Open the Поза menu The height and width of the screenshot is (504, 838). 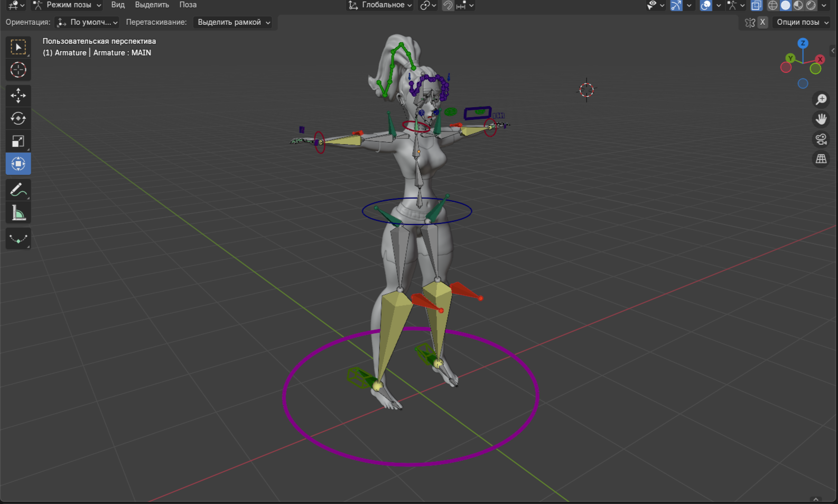pos(188,5)
